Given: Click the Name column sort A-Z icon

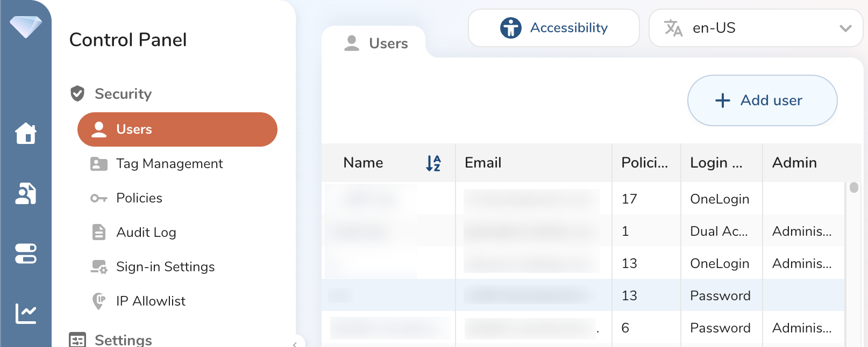Looking at the screenshot, I should 433,163.
